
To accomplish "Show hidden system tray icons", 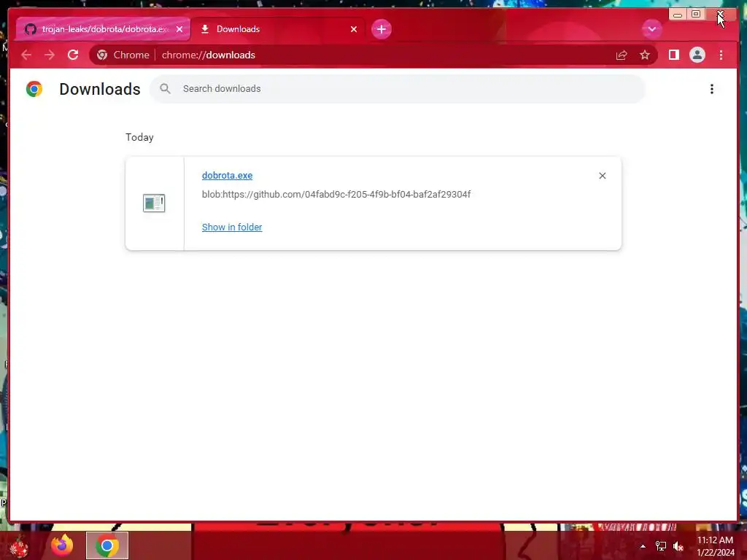I will click(x=643, y=546).
